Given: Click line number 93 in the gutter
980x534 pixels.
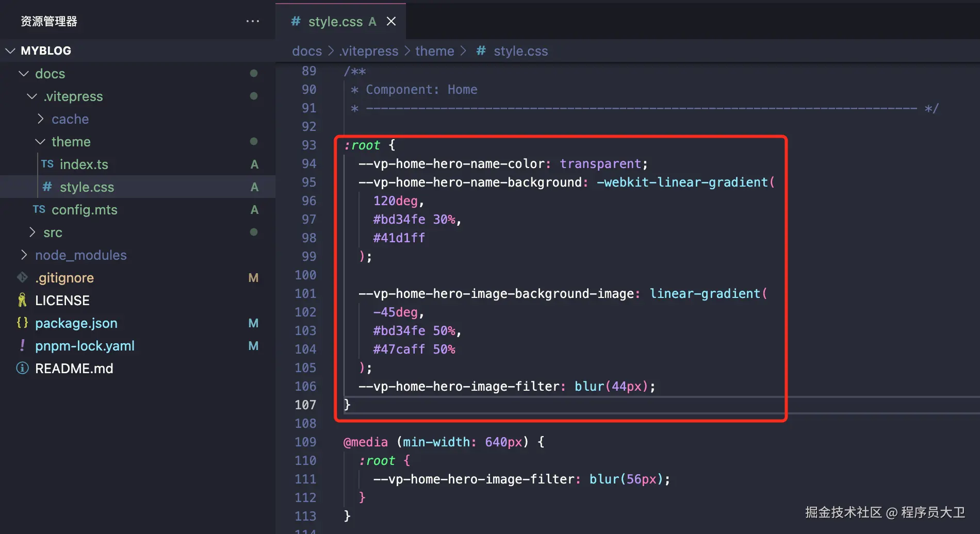Looking at the screenshot, I should click(309, 145).
